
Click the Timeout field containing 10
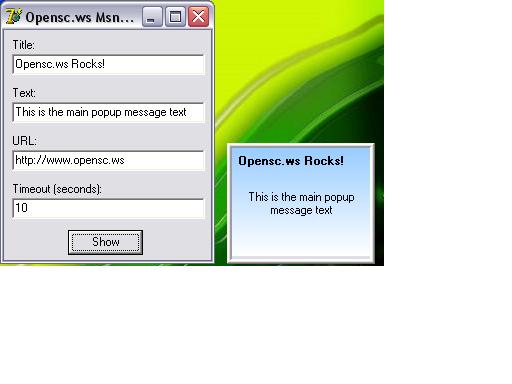pyautogui.click(x=108, y=208)
